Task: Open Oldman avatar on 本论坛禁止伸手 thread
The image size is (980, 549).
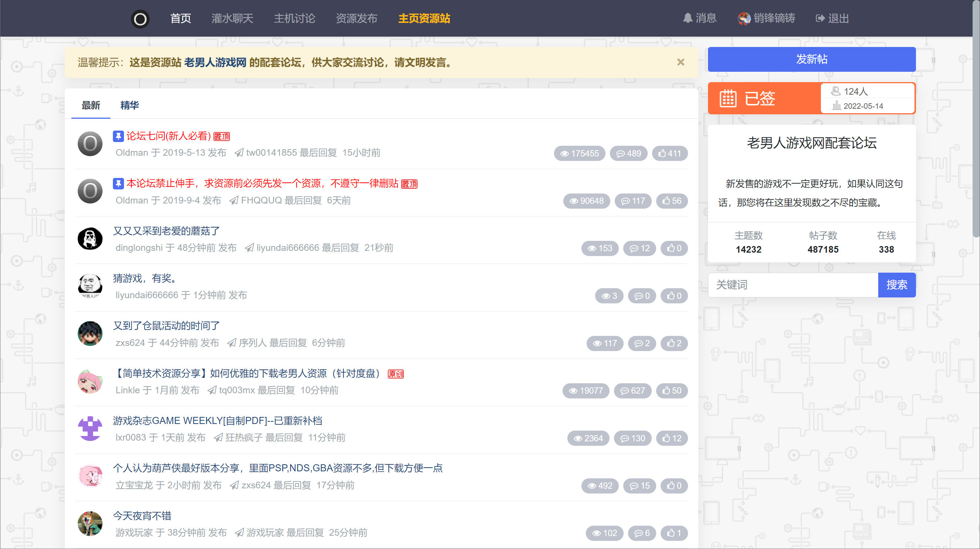Action: 90,191
